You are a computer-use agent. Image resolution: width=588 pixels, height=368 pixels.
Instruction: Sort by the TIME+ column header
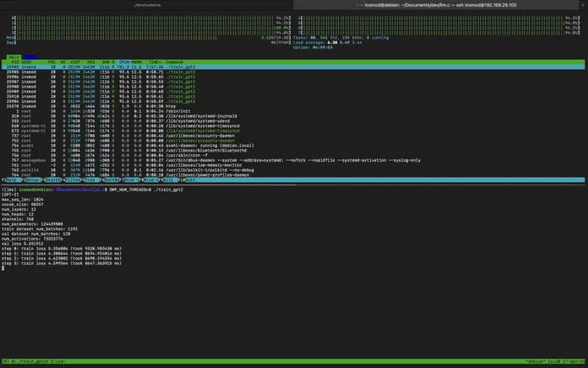(156, 62)
